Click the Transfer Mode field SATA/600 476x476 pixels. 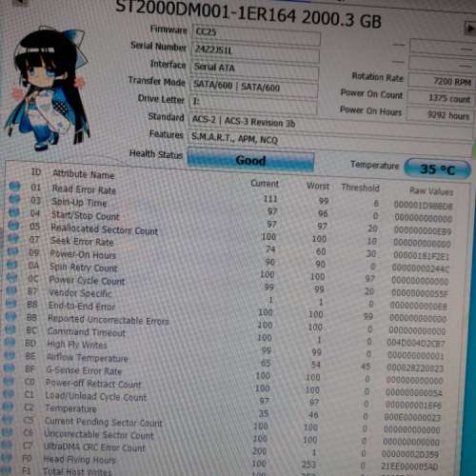(x=254, y=87)
